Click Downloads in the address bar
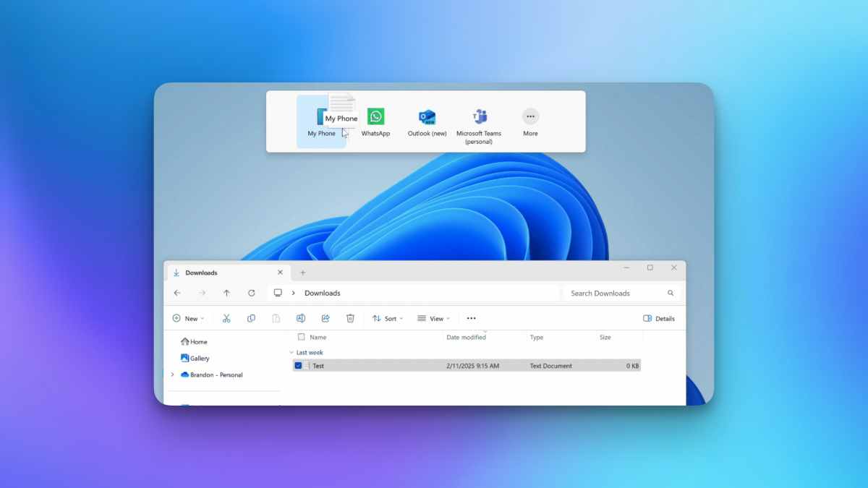 [x=322, y=293]
